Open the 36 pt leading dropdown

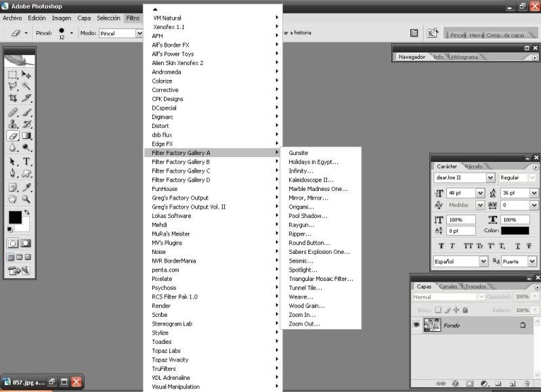(534, 193)
